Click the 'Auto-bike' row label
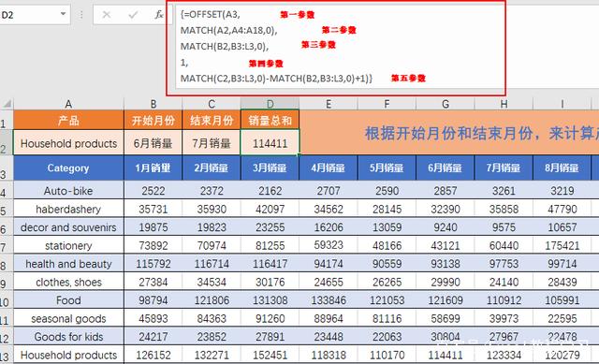The height and width of the screenshot is (364, 599). 68,190
